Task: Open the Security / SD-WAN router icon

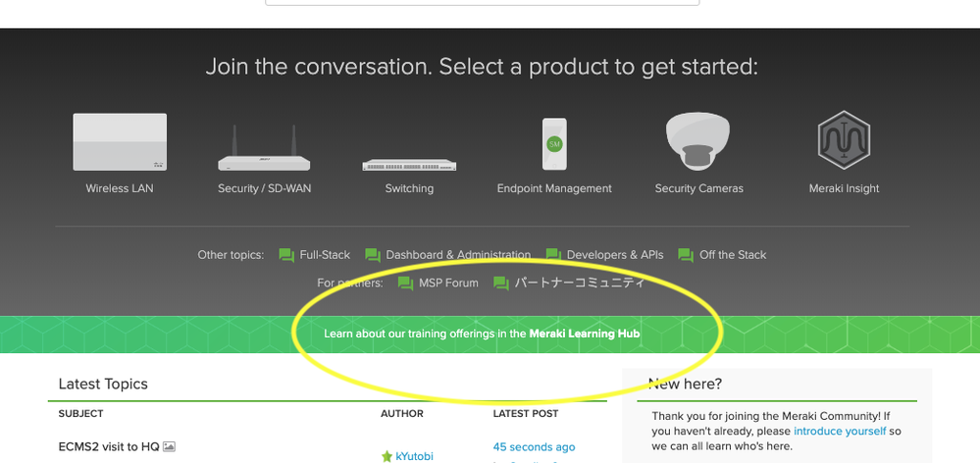Action: pos(264,148)
